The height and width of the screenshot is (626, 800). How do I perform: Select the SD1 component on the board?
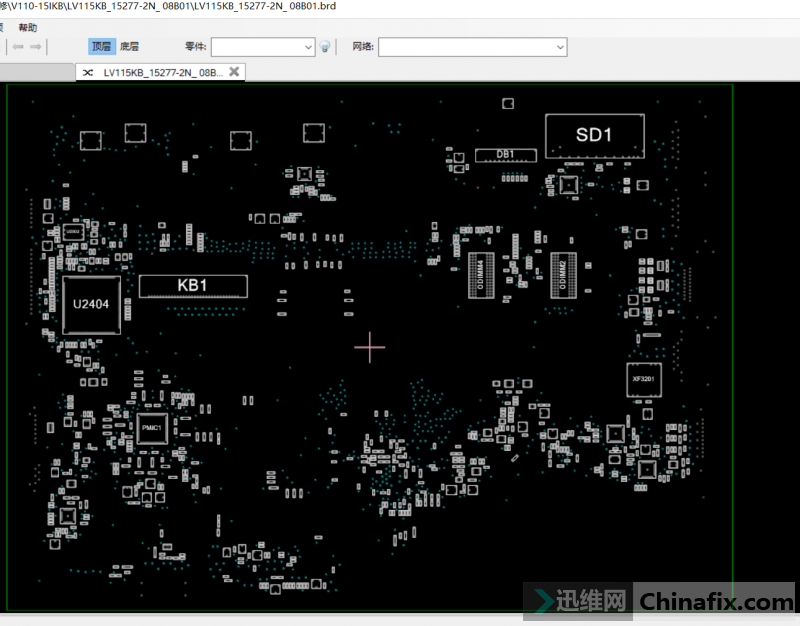594,135
